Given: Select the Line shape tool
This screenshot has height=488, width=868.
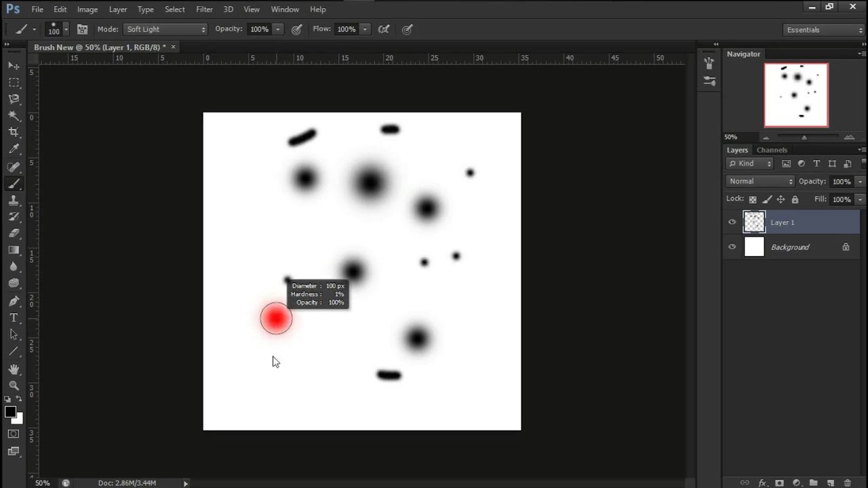Looking at the screenshot, I should [14, 351].
